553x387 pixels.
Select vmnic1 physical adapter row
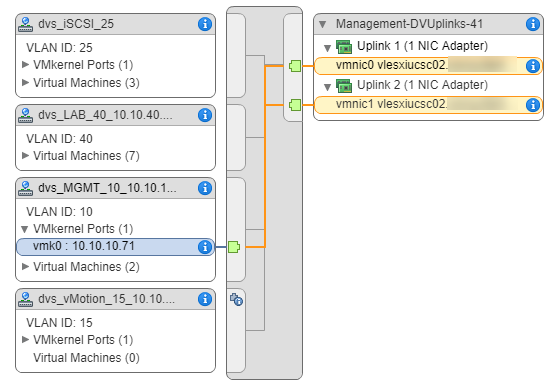428,105
